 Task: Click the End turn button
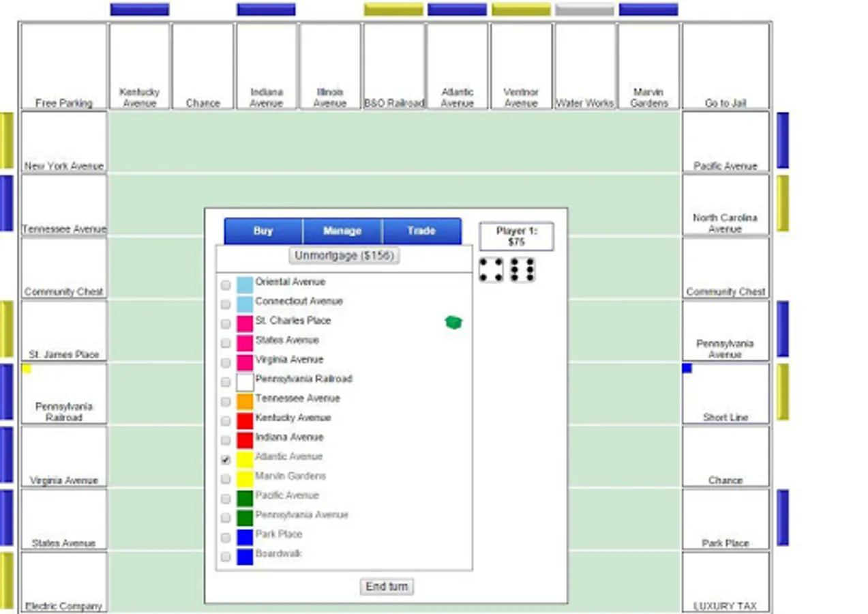click(x=386, y=586)
